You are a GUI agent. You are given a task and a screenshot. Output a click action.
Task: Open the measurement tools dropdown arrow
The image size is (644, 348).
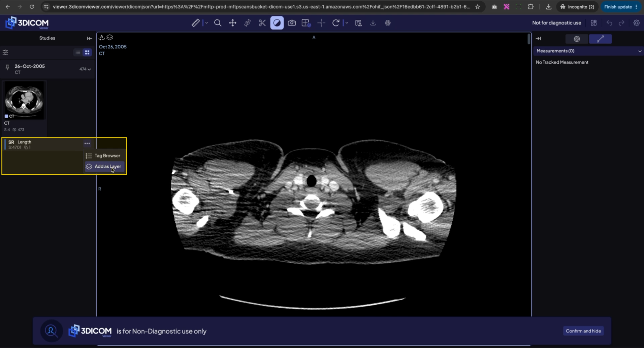[x=206, y=23]
